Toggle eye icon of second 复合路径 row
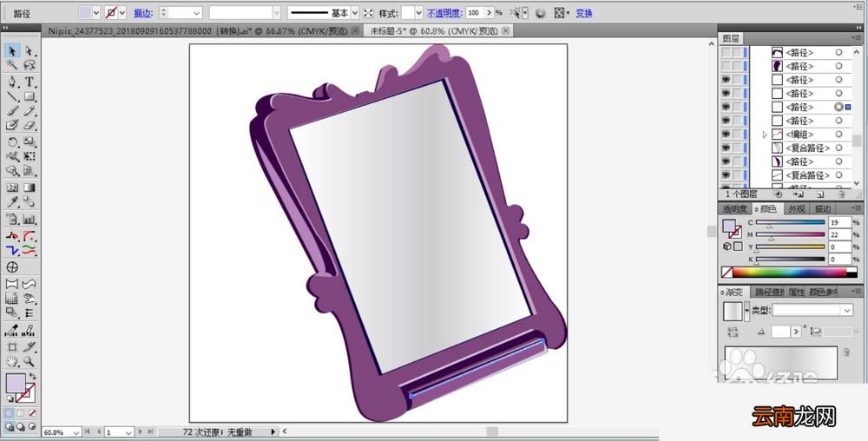 (x=726, y=174)
